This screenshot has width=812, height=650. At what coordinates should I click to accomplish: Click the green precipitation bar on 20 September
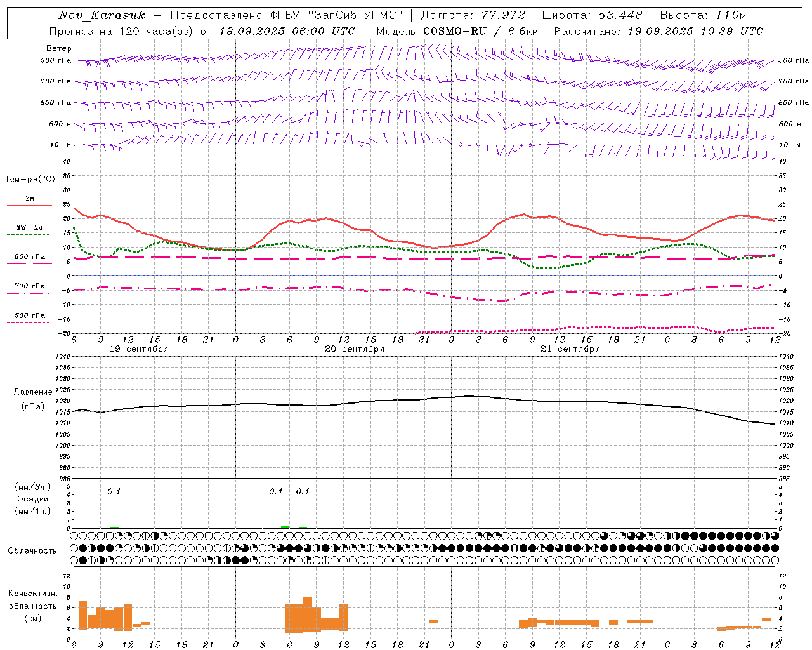pos(285,527)
